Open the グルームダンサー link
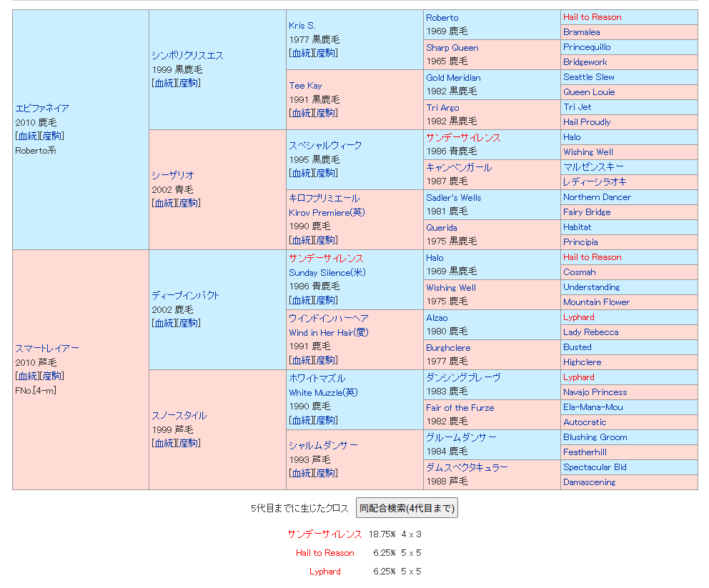 pos(461,437)
